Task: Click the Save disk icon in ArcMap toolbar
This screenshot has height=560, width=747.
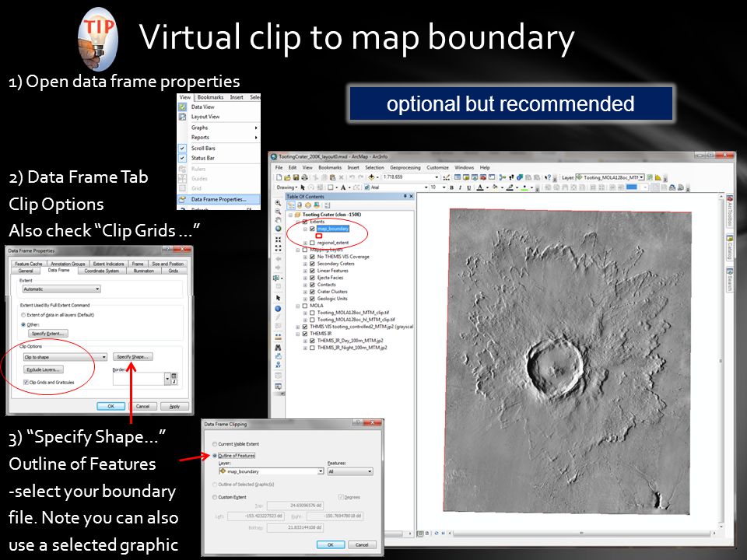Action: [296, 177]
